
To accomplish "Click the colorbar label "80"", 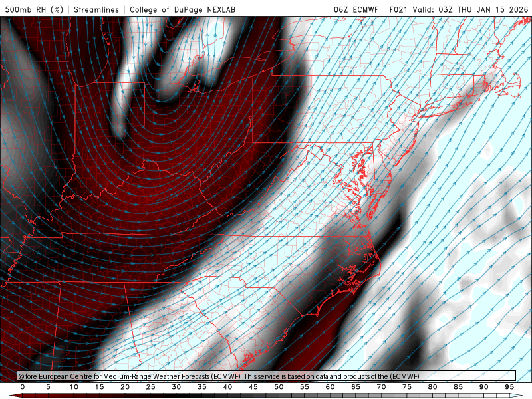I will pos(433,387).
